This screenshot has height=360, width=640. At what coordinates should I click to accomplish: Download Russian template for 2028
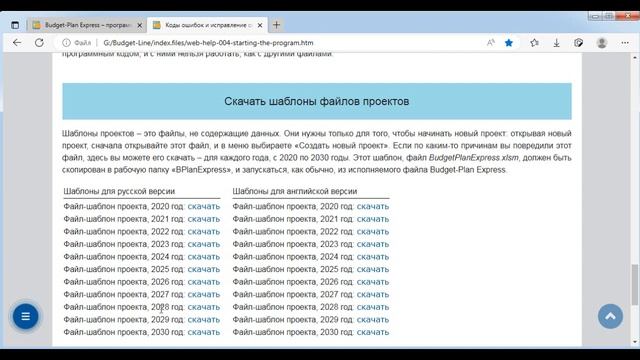coord(204,307)
